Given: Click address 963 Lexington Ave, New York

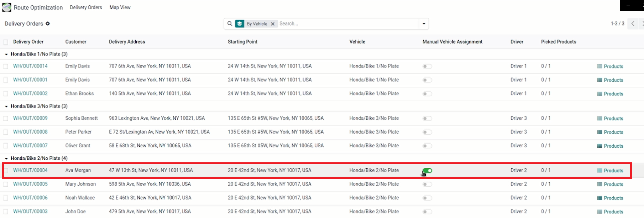Looking at the screenshot, I should coord(157,118).
